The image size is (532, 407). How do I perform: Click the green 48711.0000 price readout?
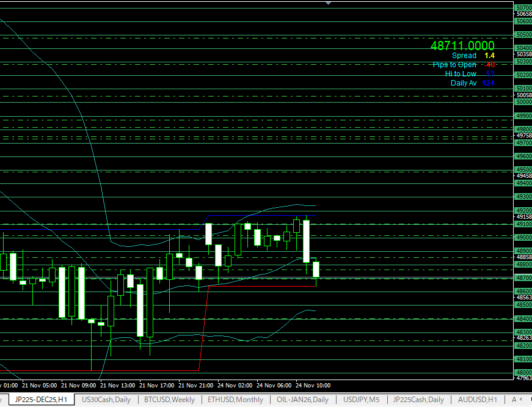(462, 46)
